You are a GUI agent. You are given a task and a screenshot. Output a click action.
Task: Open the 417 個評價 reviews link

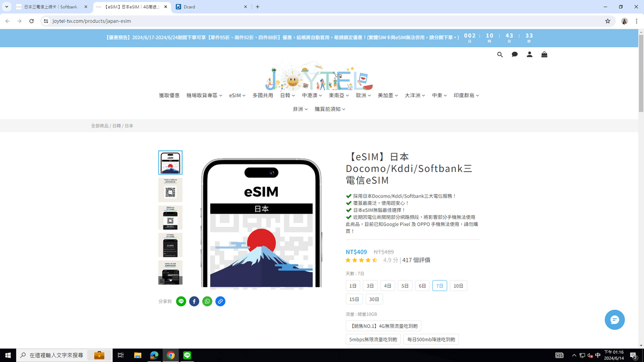point(416,260)
